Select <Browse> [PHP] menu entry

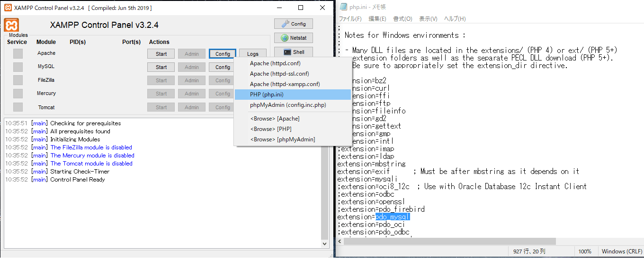click(293, 129)
